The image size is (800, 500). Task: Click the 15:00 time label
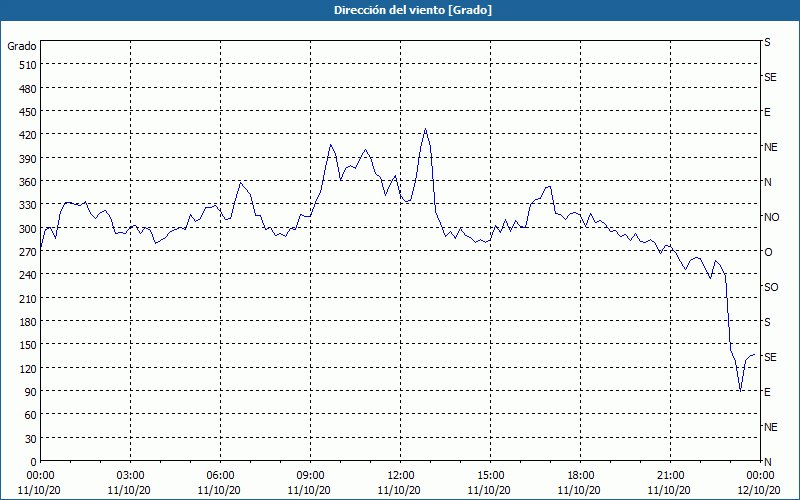tap(490, 476)
